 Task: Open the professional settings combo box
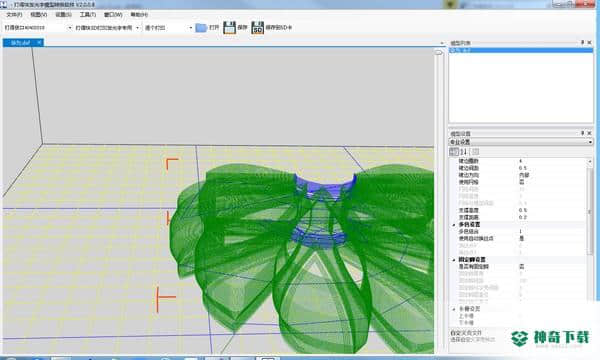(521, 142)
